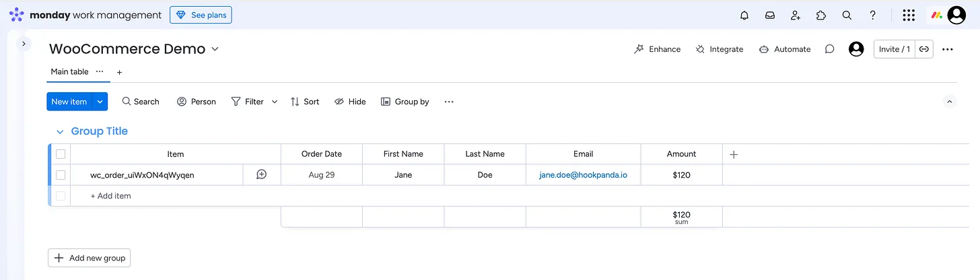Screen dimensions: 980x280
Task: Click the See plans button
Action: [x=201, y=15]
